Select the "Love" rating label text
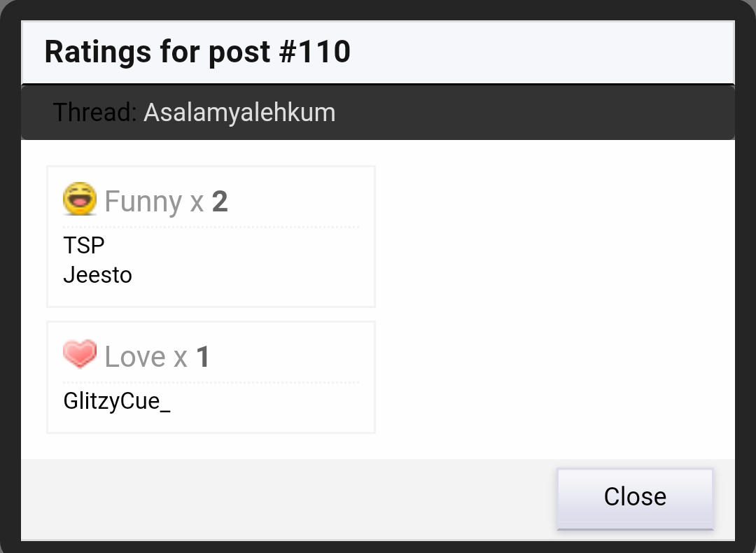The height and width of the screenshot is (553, 756). point(135,357)
